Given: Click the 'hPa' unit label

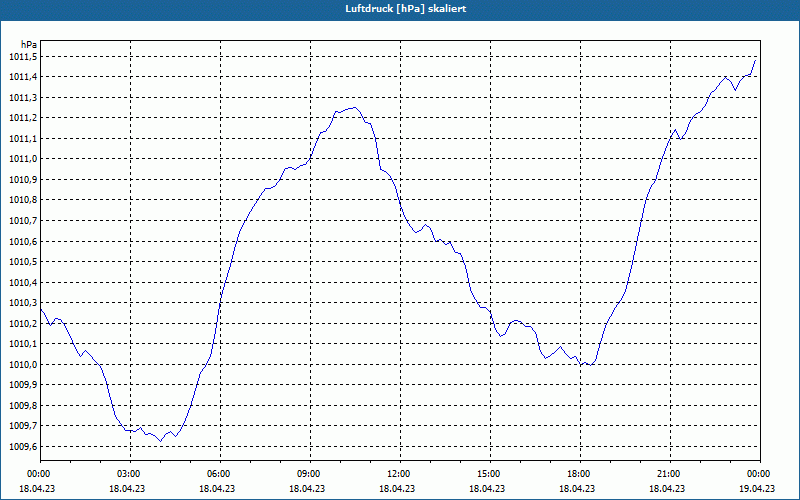Looking at the screenshot, I should click(29, 44).
